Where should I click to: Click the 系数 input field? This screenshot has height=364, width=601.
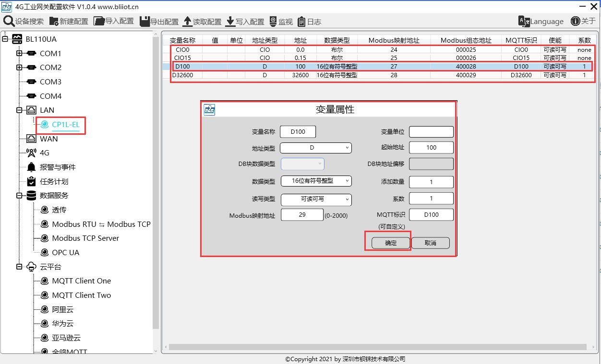[431, 199]
